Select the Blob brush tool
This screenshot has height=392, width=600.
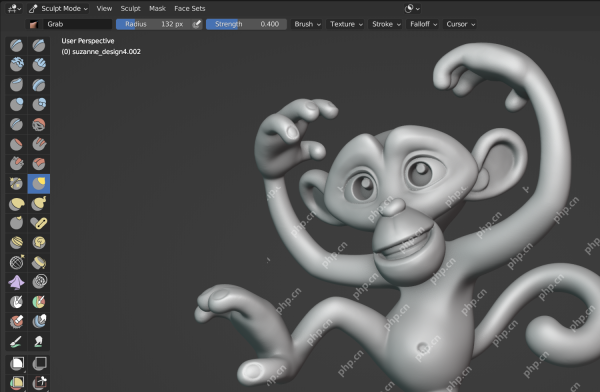click(39, 104)
